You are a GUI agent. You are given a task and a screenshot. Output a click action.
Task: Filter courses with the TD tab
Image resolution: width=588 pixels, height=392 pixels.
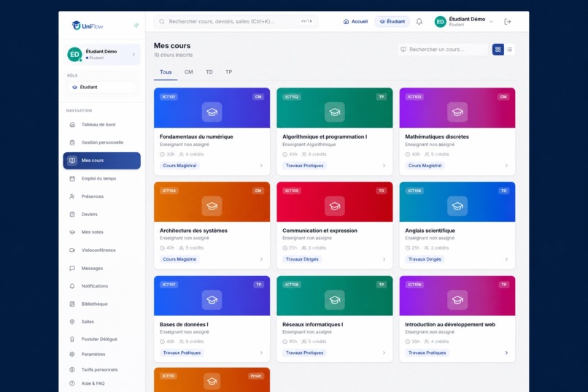pyautogui.click(x=209, y=72)
